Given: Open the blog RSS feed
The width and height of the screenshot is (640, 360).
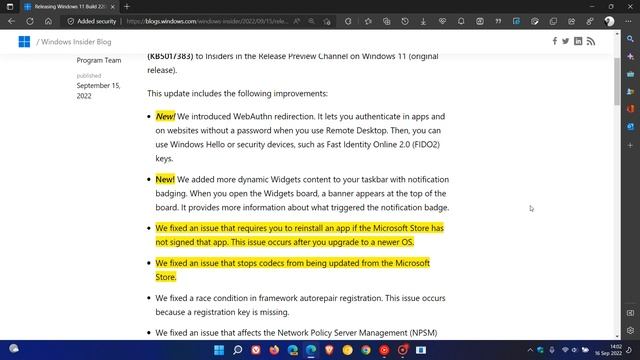Looking at the screenshot, I should point(591,41).
